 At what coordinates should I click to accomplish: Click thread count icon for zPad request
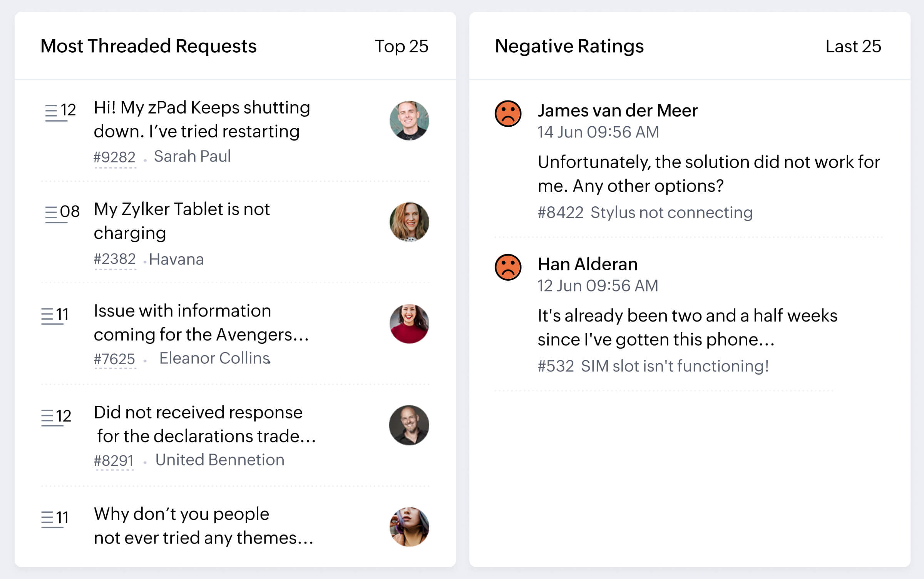51,111
